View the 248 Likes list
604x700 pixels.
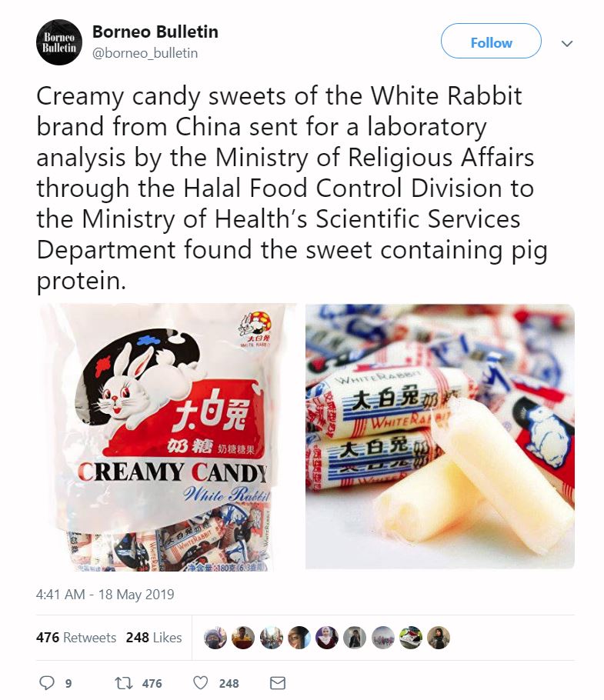tap(154, 637)
